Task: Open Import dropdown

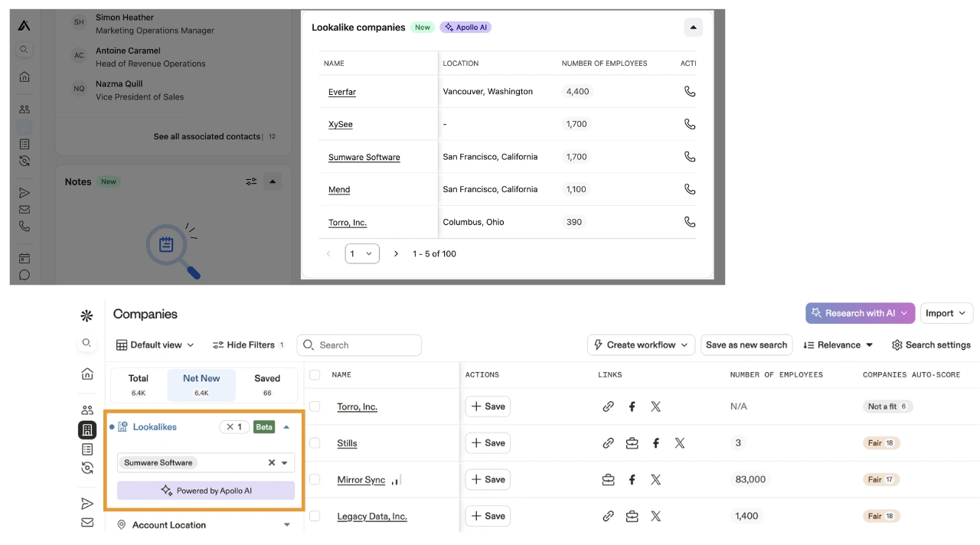Action: tap(946, 313)
